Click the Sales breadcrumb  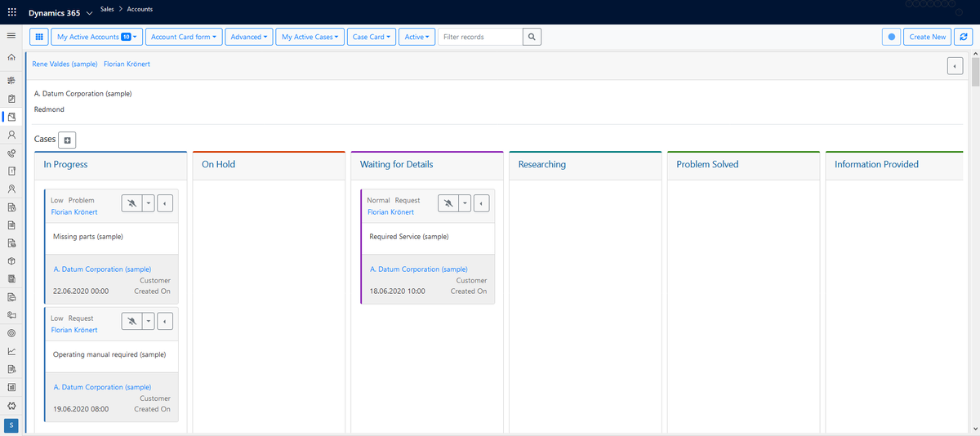(107, 10)
